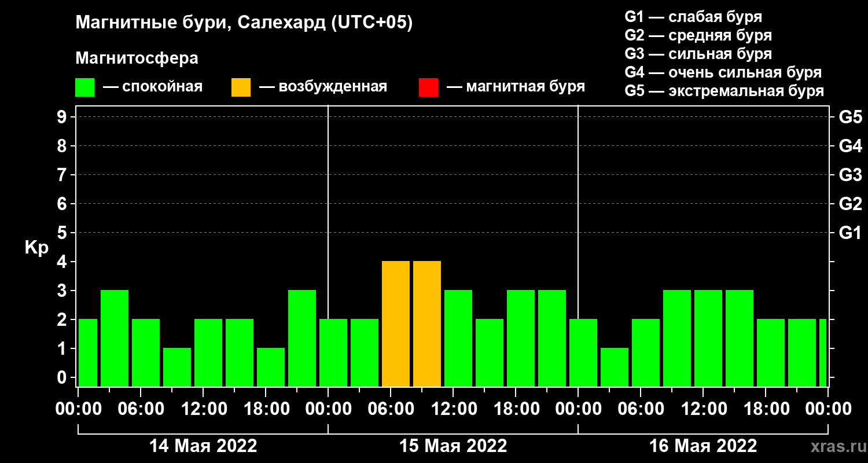Click the Kp 2 bar starting at 18:00 on 16 Мая

pyautogui.click(x=771, y=352)
